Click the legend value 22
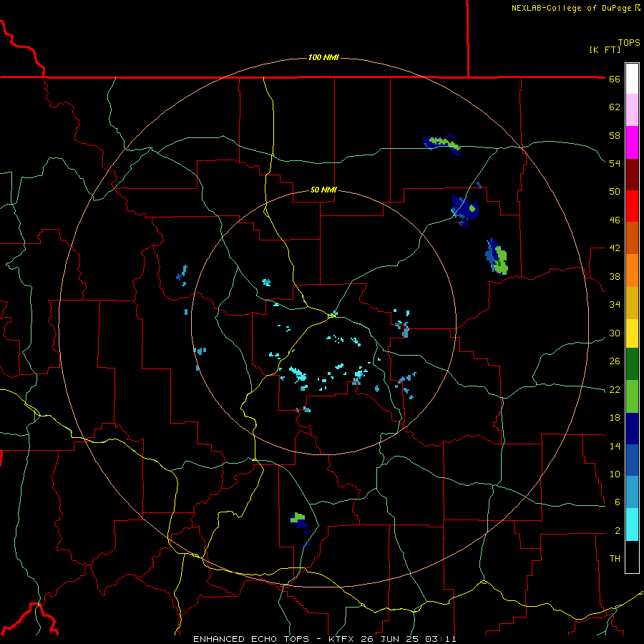The image size is (644, 644). tap(615, 389)
